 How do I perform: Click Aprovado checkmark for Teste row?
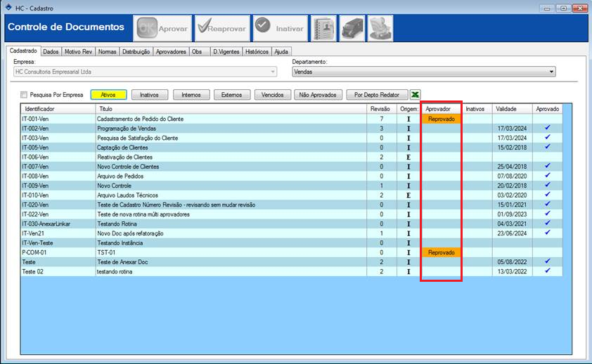(x=548, y=261)
